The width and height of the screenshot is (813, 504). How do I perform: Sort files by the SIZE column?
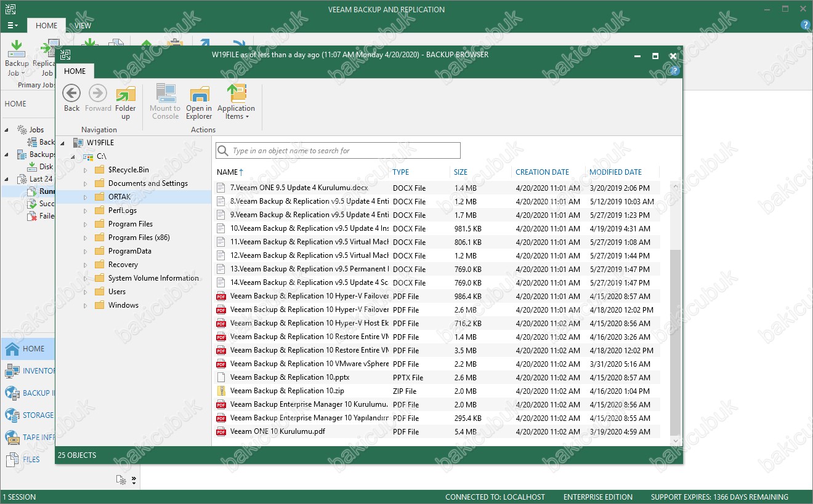click(461, 172)
